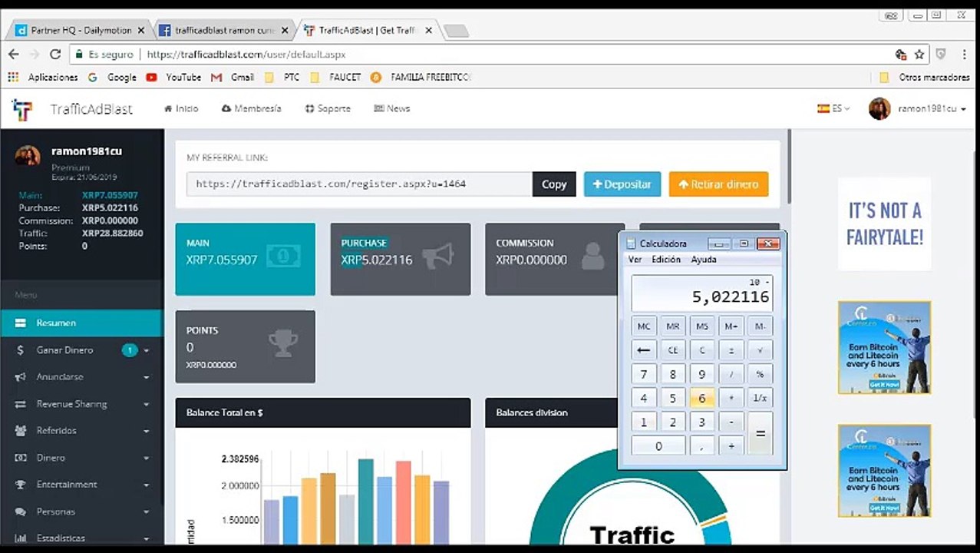
Task: Click the 1/x reciprocal key in Calculadora
Action: click(x=760, y=398)
